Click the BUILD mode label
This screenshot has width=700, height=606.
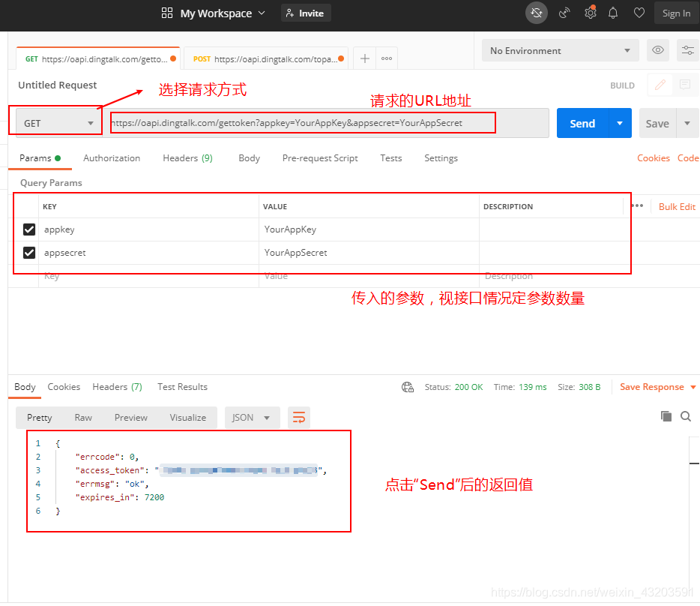pos(622,85)
